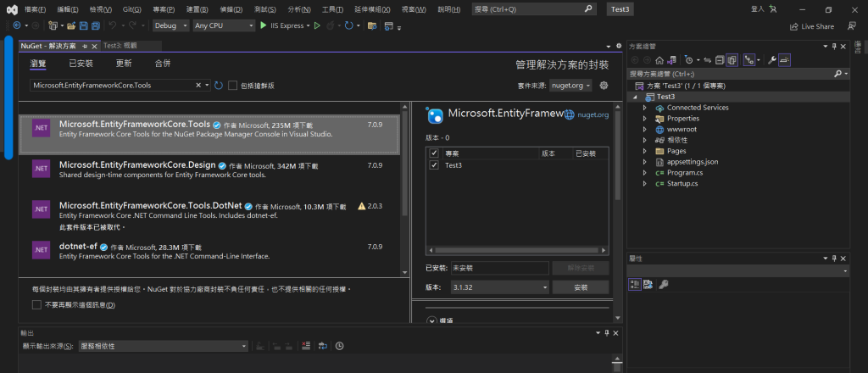868x373 pixels.
Task: Click the clock icon in Output toolbar
Action: [339, 346]
